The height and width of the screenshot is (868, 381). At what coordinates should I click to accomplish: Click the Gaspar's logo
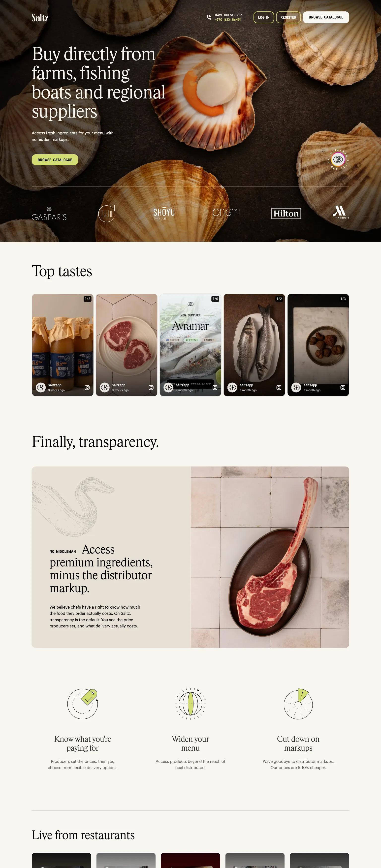(x=49, y=214)
